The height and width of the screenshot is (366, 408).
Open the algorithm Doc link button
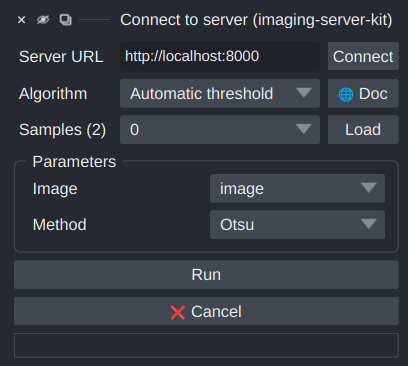click(363, 93)
